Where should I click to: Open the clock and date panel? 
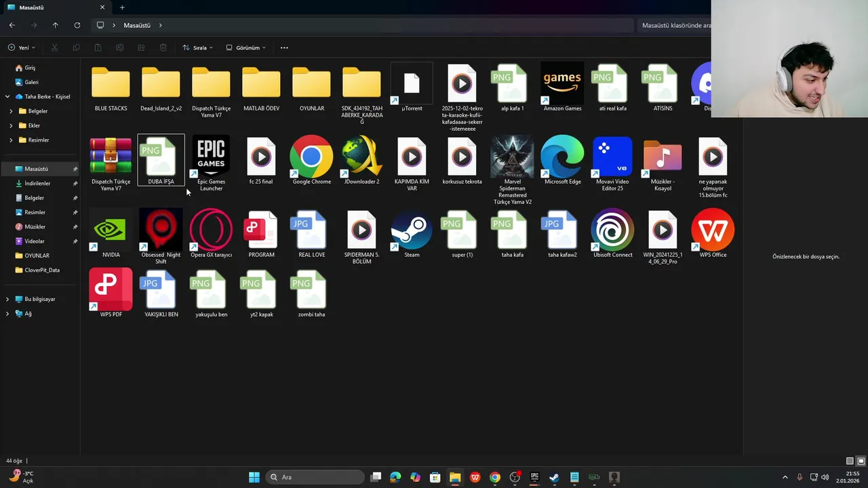click(848, 477)
